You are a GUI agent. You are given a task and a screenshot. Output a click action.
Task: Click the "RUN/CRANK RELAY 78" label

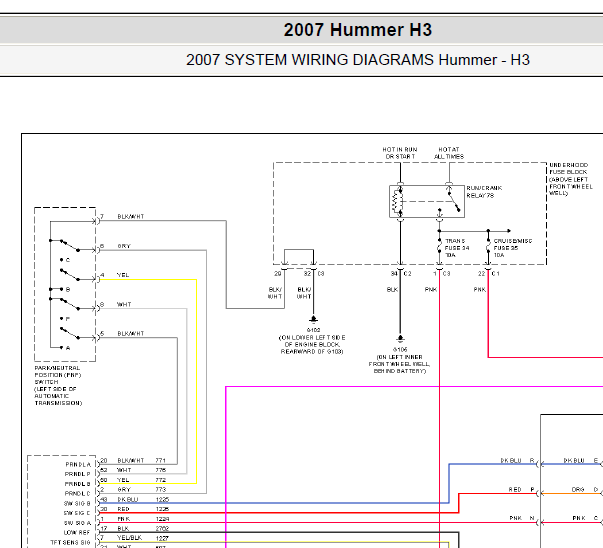(x=484, y=192)
